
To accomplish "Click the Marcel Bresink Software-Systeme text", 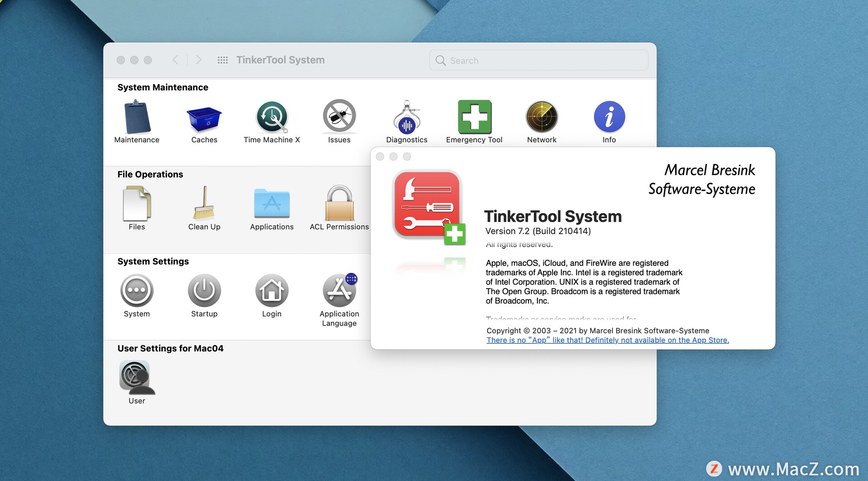I will coord(702,179).
